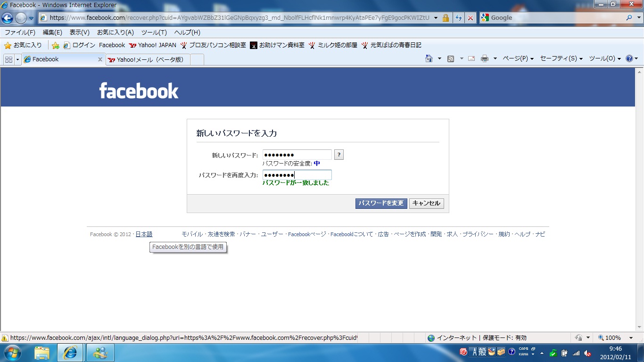
Task: Click the Refresh page icon
Action: click(459, 18)
